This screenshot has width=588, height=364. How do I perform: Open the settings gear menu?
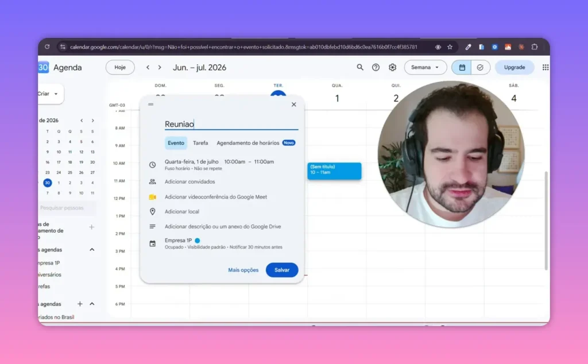[x=392, y=68]
